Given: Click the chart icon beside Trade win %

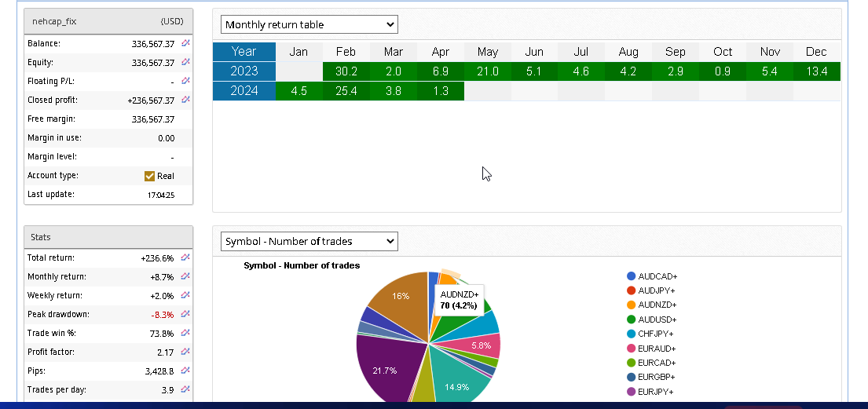Looking at the screenshot, I should [186, 333].
